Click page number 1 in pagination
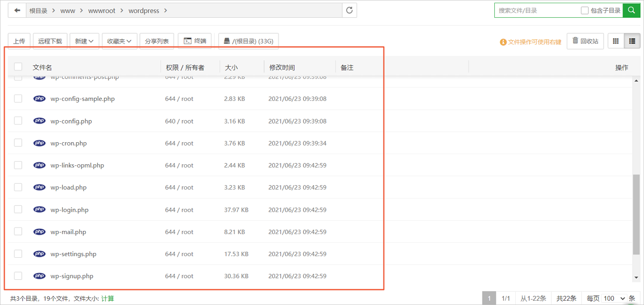Viewport: 644px width, 305px height. (489, 298)
